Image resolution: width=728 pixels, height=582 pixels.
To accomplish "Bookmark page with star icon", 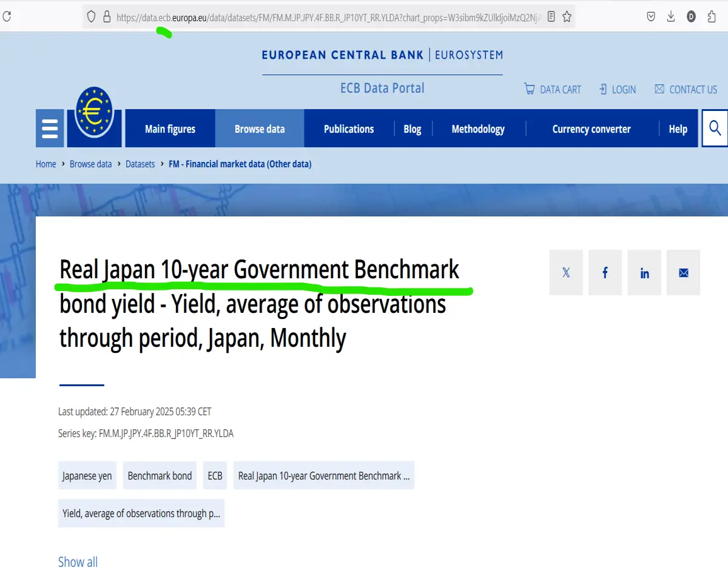I will point(567,17).
